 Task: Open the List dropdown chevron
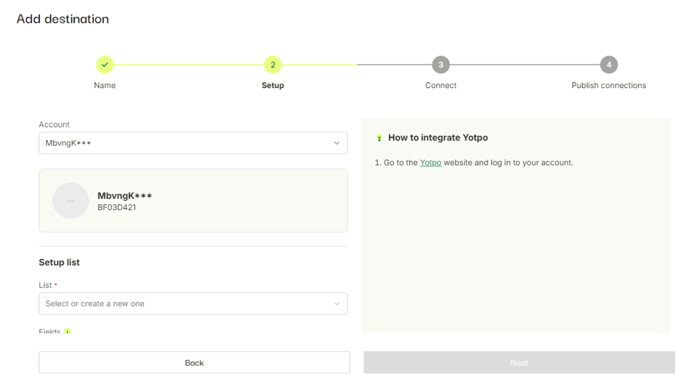(x=336, y=304)
